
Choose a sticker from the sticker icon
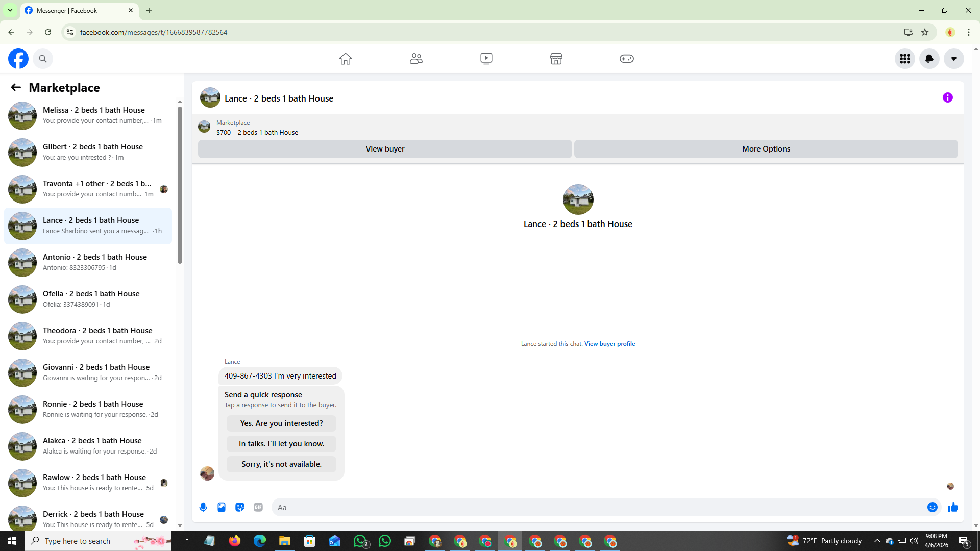pos(240,507)
